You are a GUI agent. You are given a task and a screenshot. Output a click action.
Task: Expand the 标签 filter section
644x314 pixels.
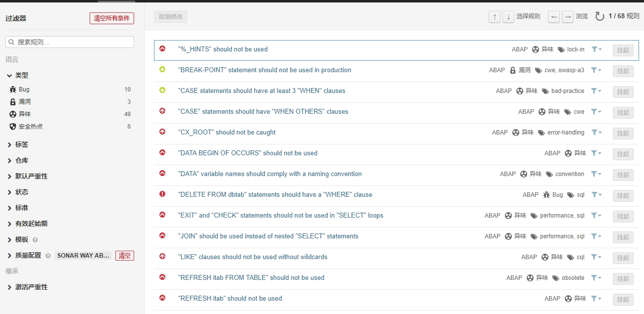18,144
